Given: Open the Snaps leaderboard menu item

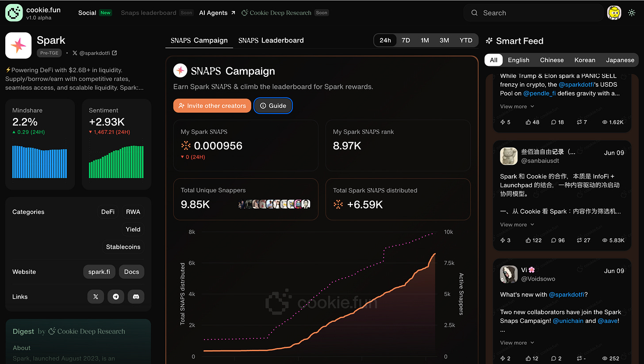Looking at the screenshot, I should point(149,13).
